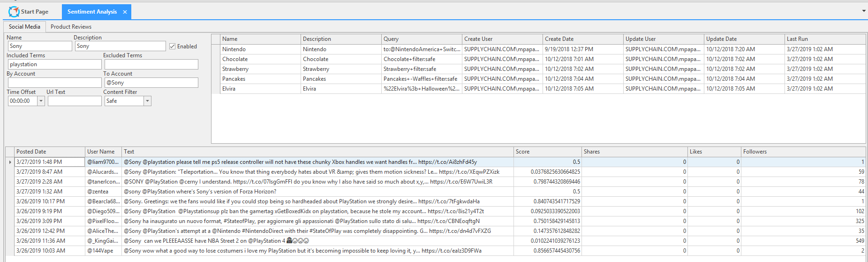This screenshot has height=262, width=868.
Task: Sort tweets by User Name header
Action: [x=103, y=152]
